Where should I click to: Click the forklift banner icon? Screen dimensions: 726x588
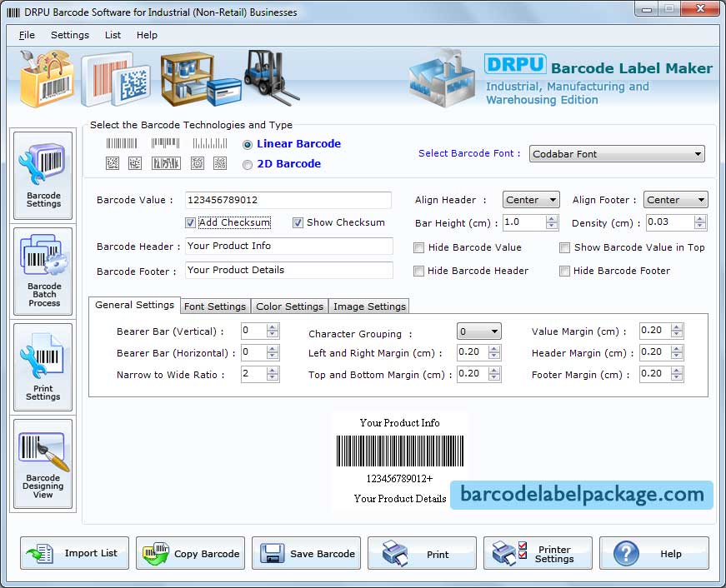pos(271,77)
